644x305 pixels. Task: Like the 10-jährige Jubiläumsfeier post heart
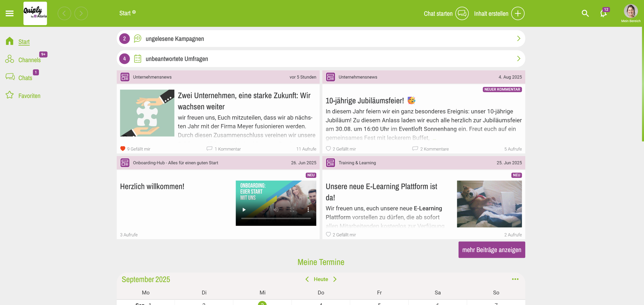click(328, 148)
